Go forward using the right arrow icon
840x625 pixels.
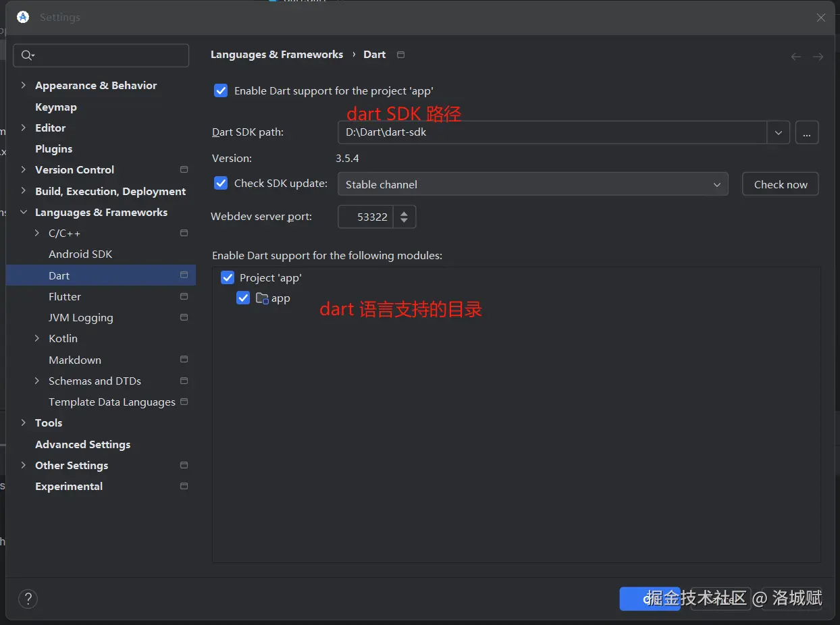(x=818, y=57)
